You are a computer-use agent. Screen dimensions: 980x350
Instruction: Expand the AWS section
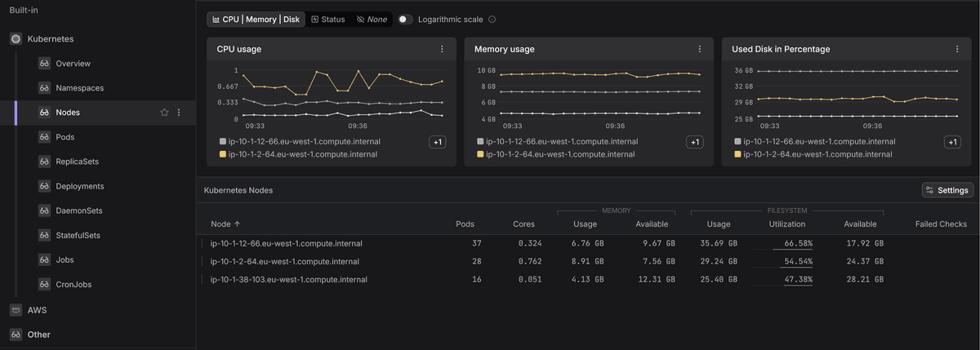pyautogui.click(x=36, y=310)
